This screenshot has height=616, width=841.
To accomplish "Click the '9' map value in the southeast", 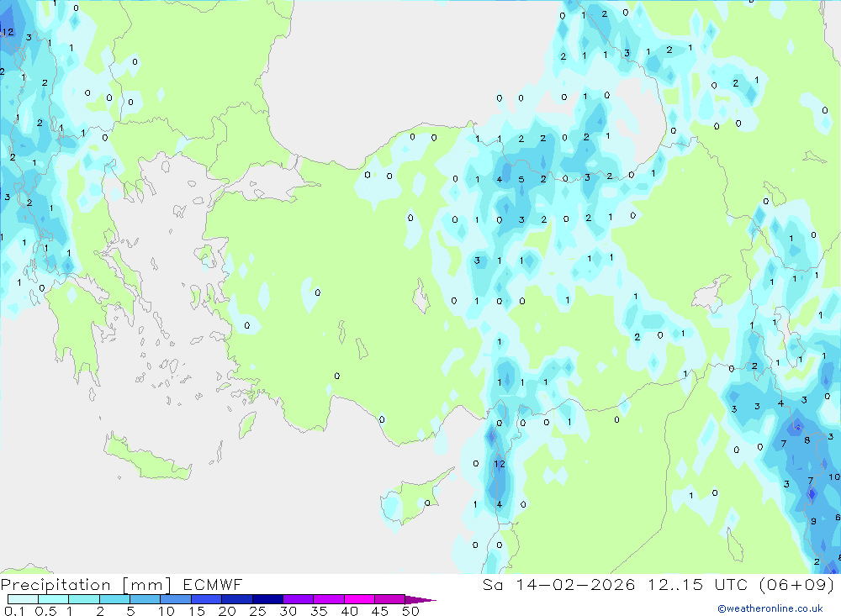I will pyautogui.click(x=813, y=521).
